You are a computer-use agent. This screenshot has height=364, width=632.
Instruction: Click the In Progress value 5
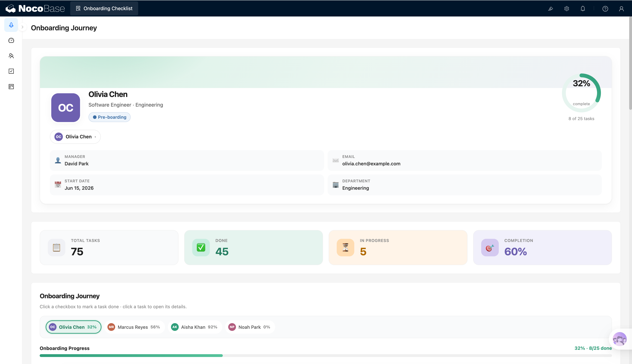pyautogui.click(x=363, y=251)
